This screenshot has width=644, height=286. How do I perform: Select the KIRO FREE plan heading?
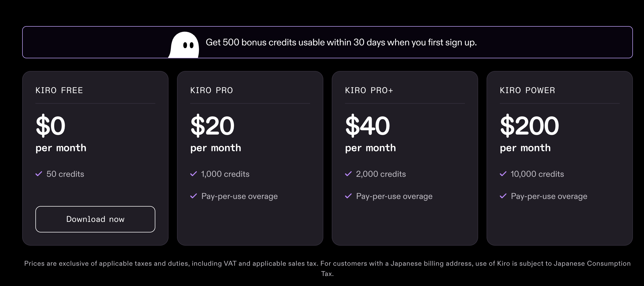[x=59, y=90]
